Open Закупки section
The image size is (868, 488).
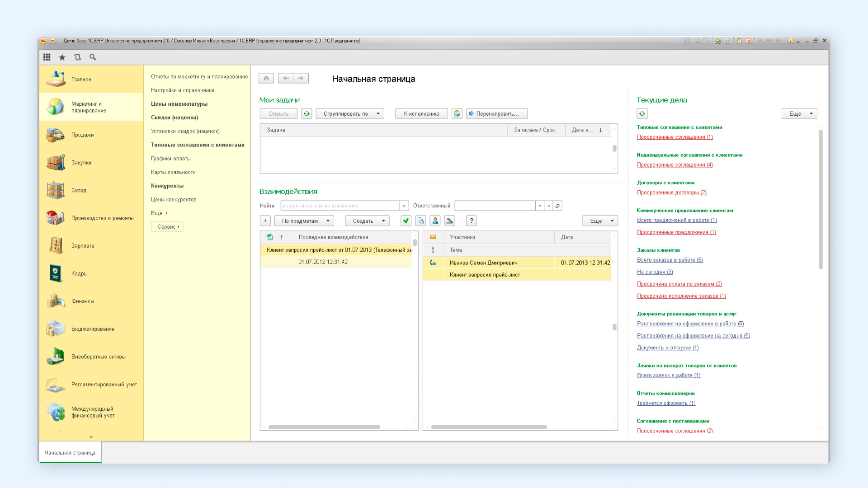[x=91, y=163]
